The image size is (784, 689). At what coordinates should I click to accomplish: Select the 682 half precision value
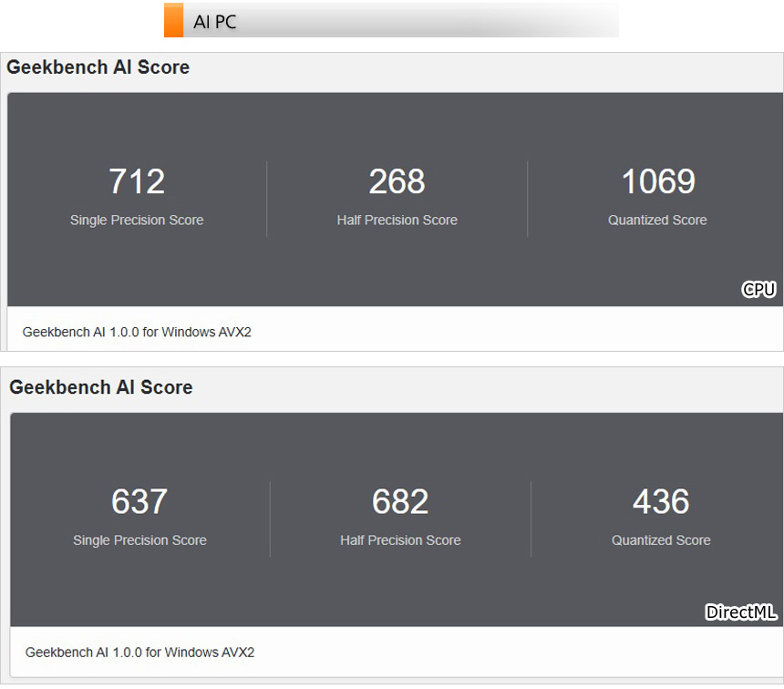pos(400,501)
